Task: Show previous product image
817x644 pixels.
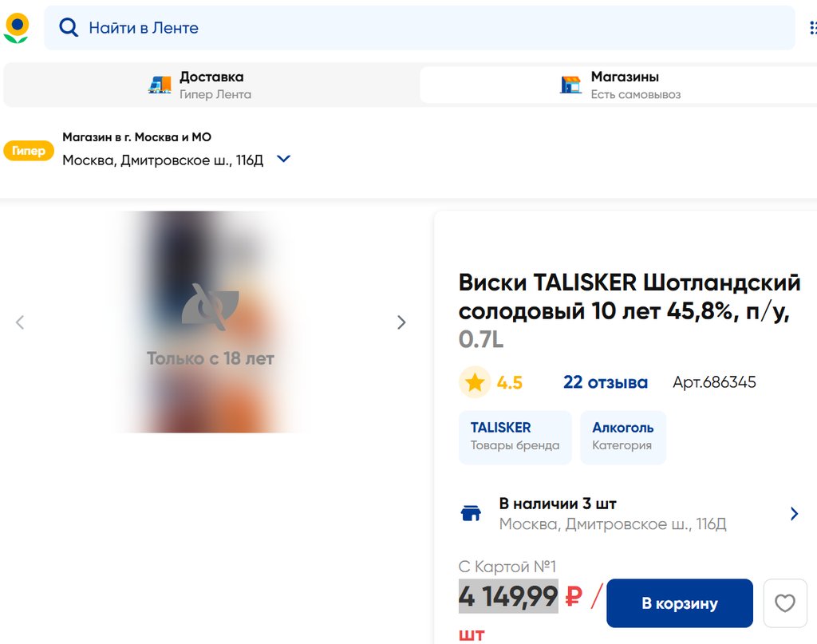Action: click(20, 322)
